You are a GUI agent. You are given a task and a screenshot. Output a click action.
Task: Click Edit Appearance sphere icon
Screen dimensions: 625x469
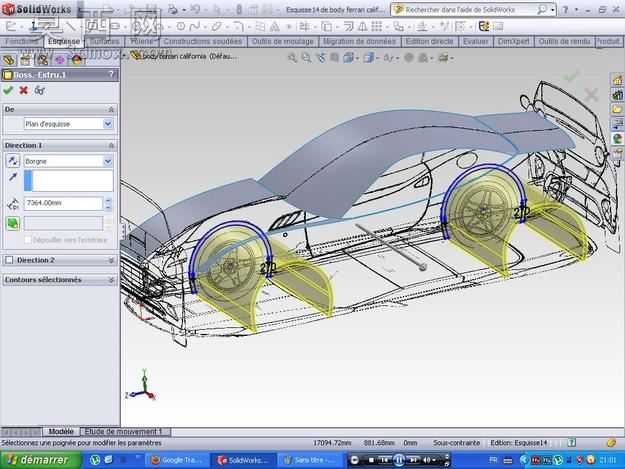[x=409, y=58]
